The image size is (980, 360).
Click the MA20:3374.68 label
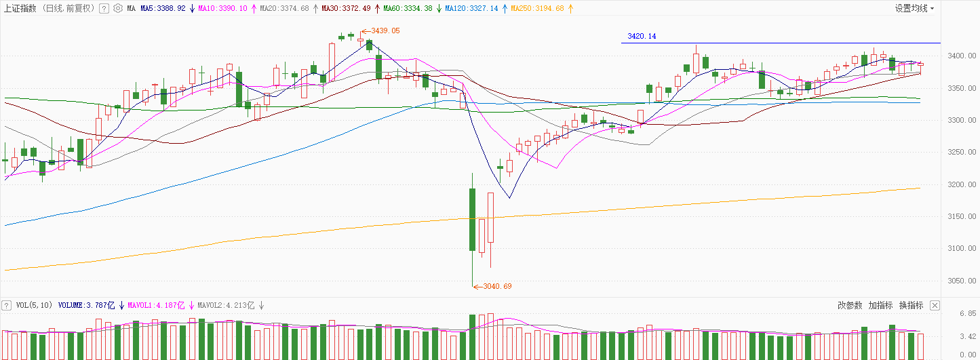(285, 9)
